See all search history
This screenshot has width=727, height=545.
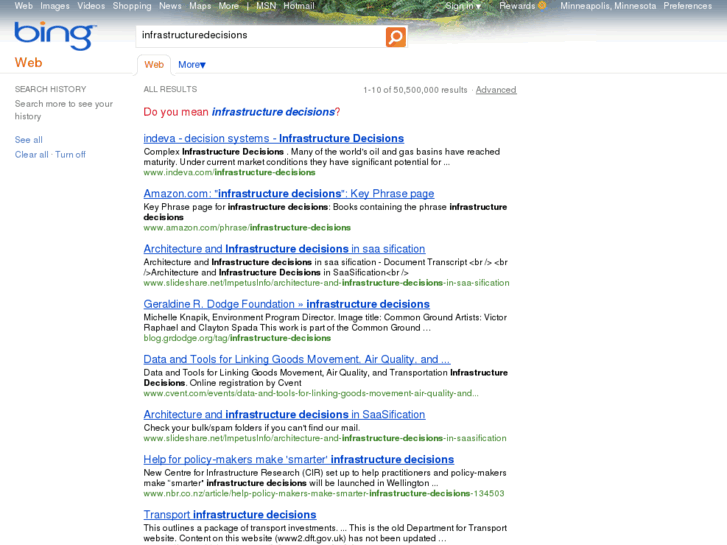pos(28,140)
